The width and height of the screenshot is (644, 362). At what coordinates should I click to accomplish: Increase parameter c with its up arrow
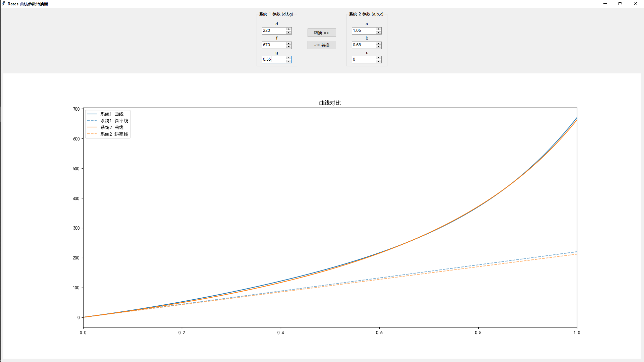pyautogui.click(x=378, y=58)
